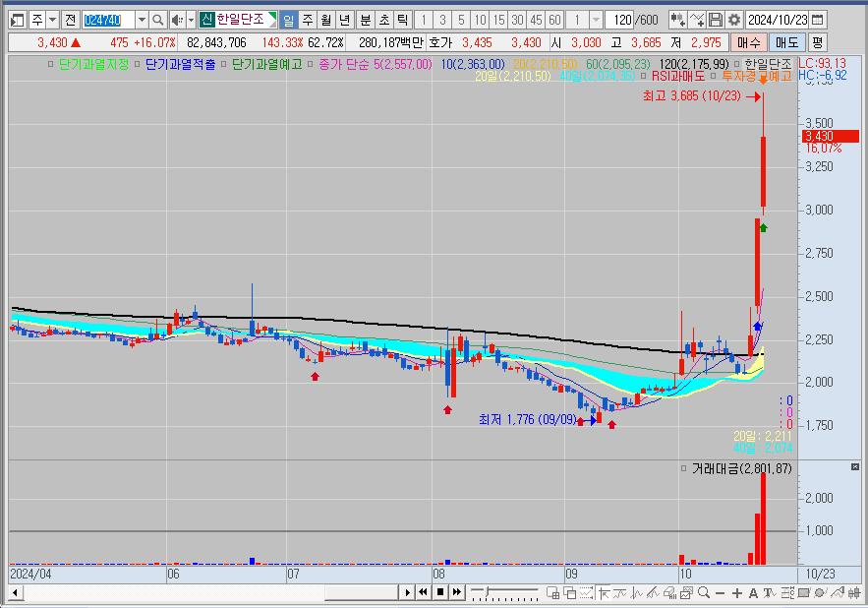Toggle 종가 단순 moving average checkbox
Screen dimensions: 868x608
(310, 64)
